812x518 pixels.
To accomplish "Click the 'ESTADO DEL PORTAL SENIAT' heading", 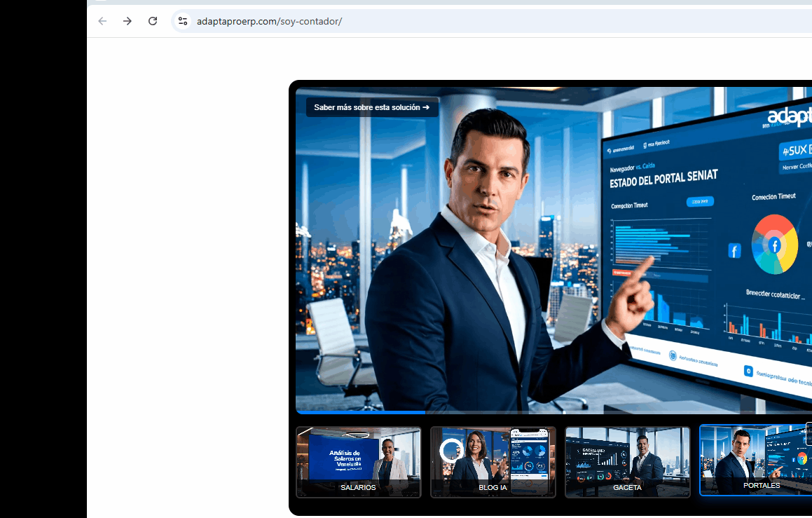I will tap(663, 179).
